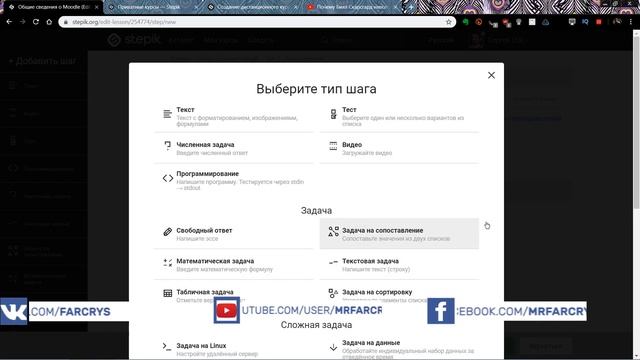Click the Численная задача icon

tap(167, 146)
